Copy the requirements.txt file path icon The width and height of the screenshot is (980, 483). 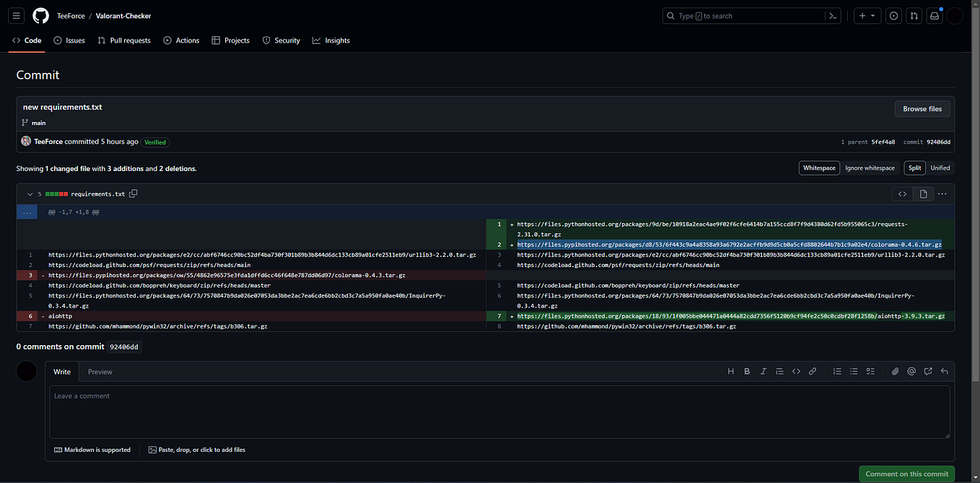pyautogui.click(x=133, y=193)
